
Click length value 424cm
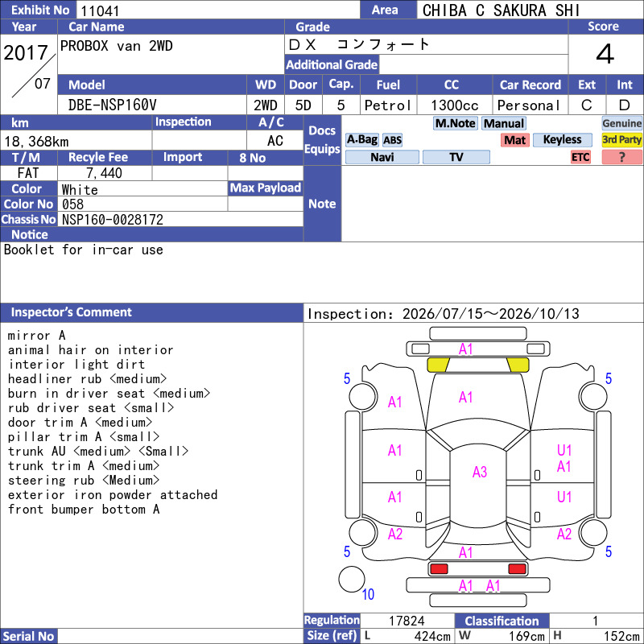tap(432, 636)
